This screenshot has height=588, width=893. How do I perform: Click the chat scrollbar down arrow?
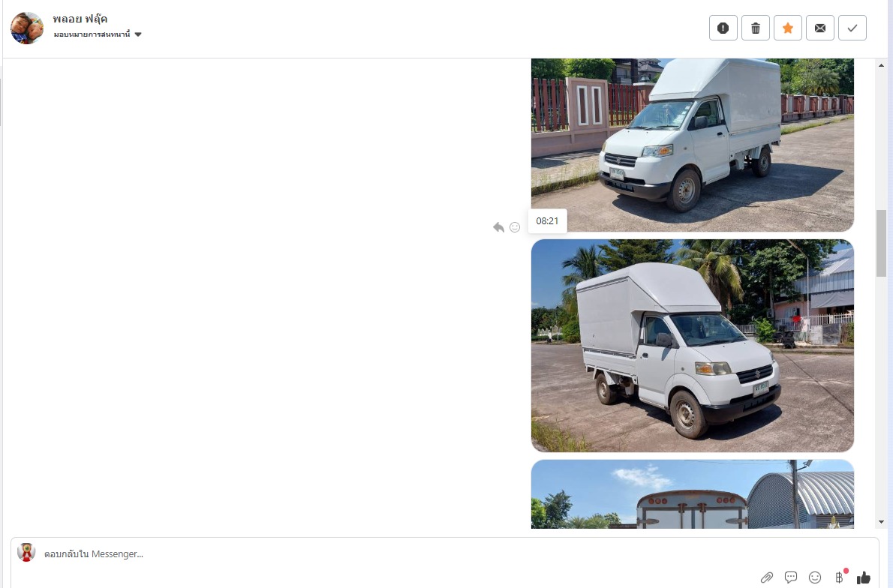coord(881,522)
